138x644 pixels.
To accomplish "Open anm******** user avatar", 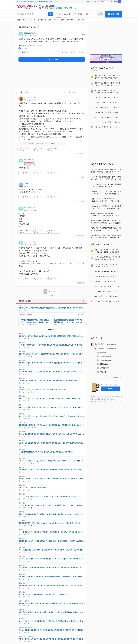I will [x=21, y=99].
